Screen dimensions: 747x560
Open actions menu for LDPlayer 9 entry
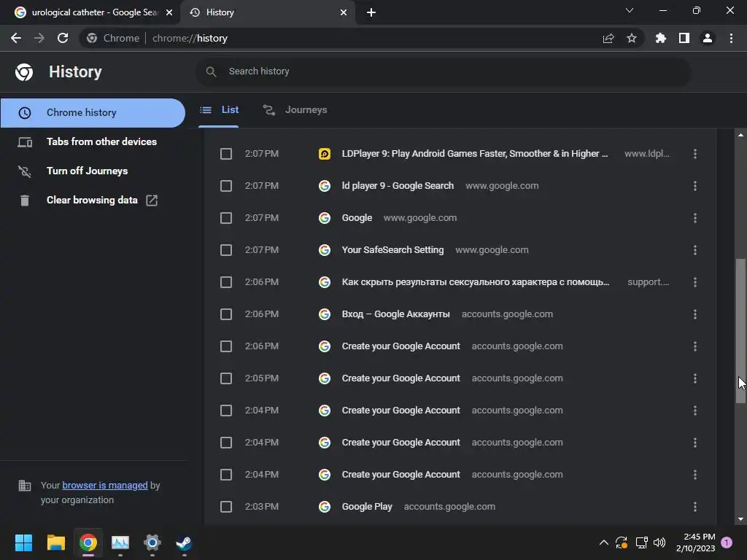point(695,154)
